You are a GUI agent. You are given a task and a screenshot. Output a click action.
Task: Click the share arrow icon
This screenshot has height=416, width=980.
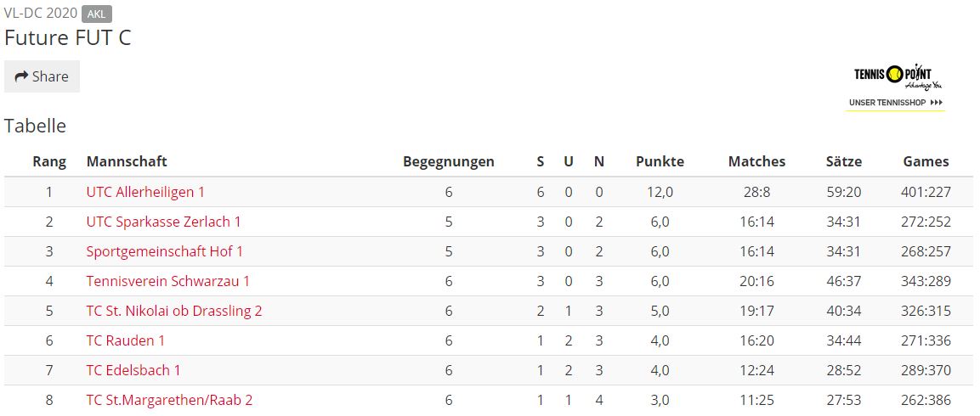coord(21,76)
